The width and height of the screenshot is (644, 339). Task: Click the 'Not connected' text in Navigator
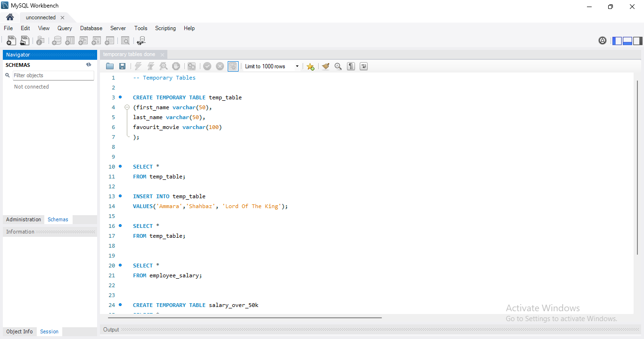(32, 87)
